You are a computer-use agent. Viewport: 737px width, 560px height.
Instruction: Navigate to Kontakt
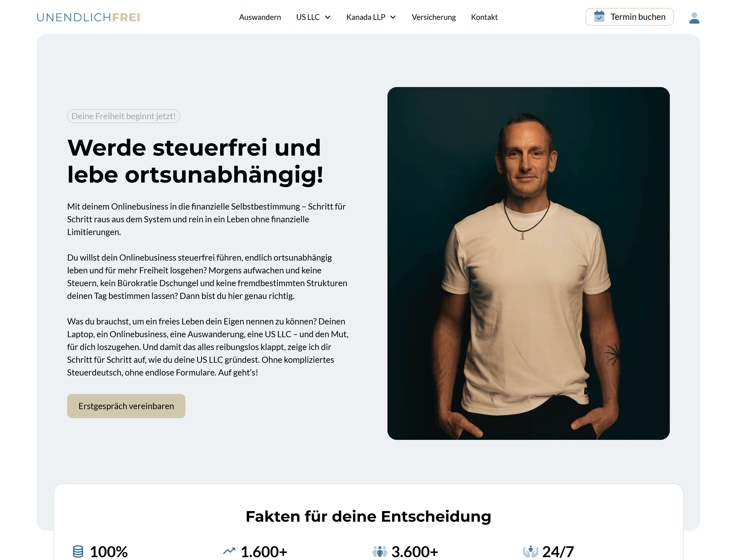pyautogui.click(x=484, y=17)
